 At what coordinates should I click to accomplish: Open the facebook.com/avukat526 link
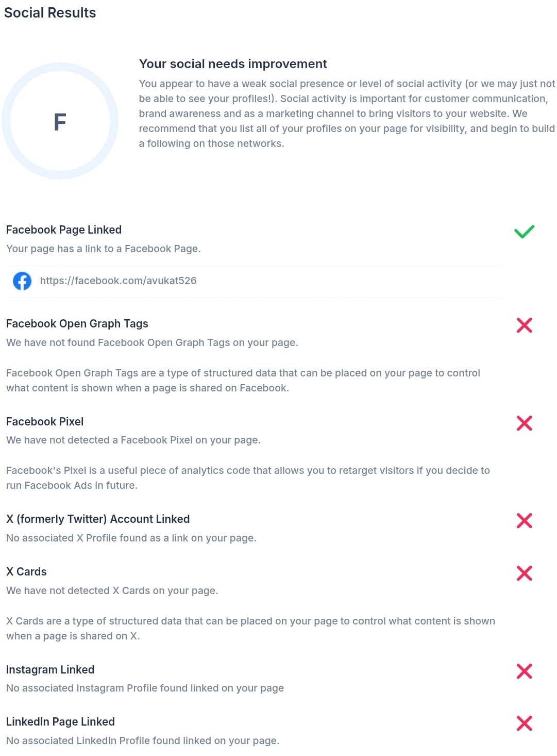pos(118,281)
